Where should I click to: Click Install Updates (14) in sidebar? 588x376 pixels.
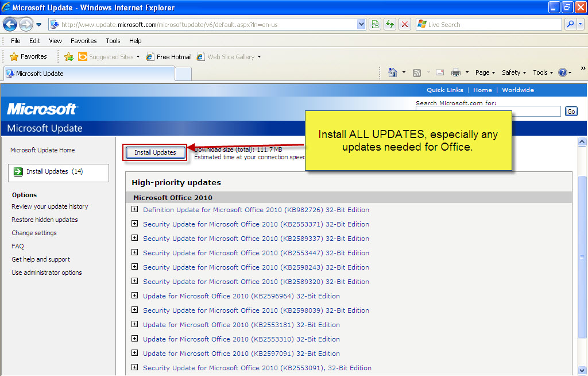[59, 173]
